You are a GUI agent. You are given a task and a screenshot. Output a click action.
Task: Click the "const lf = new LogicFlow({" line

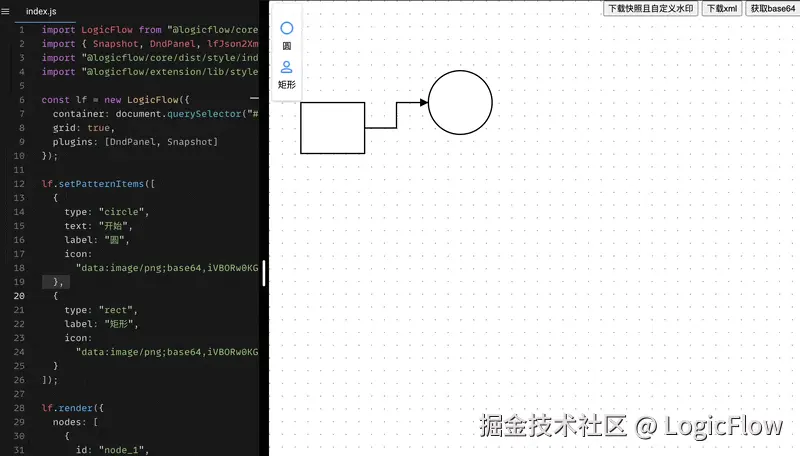(115, 99)
